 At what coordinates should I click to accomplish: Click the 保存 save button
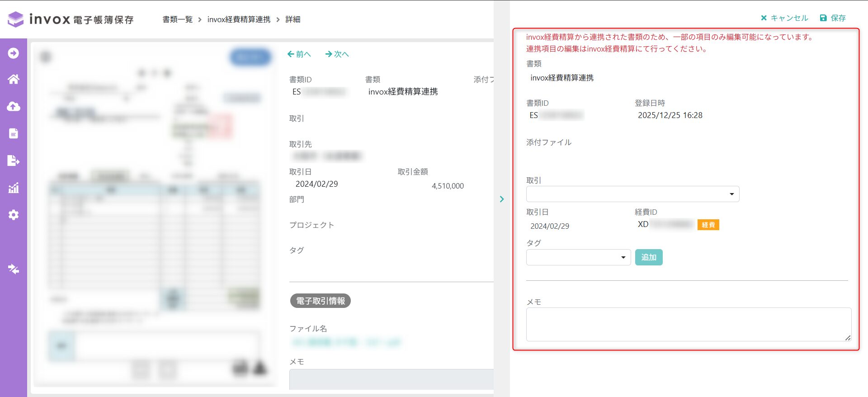833,18
